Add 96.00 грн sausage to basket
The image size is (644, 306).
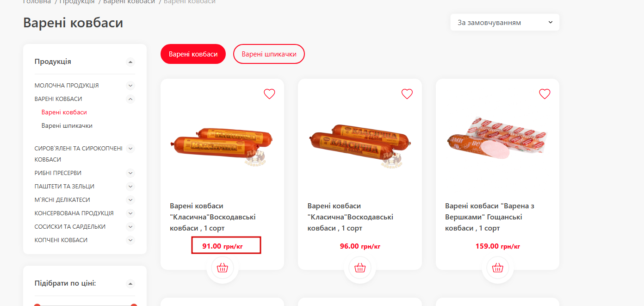coord(360,268)
